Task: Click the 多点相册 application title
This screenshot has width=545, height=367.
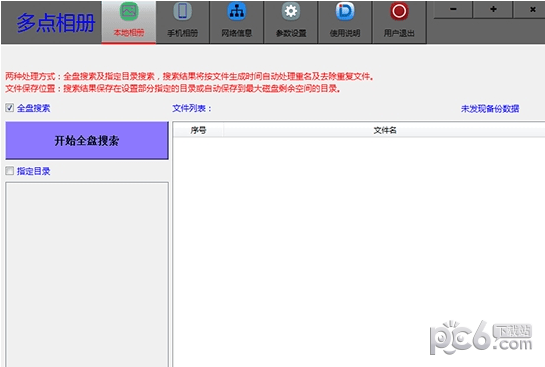Action: point(56,23)
